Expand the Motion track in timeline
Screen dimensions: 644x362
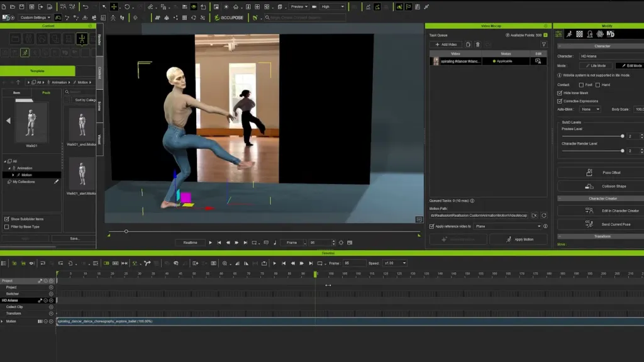[x=2, y=321]
